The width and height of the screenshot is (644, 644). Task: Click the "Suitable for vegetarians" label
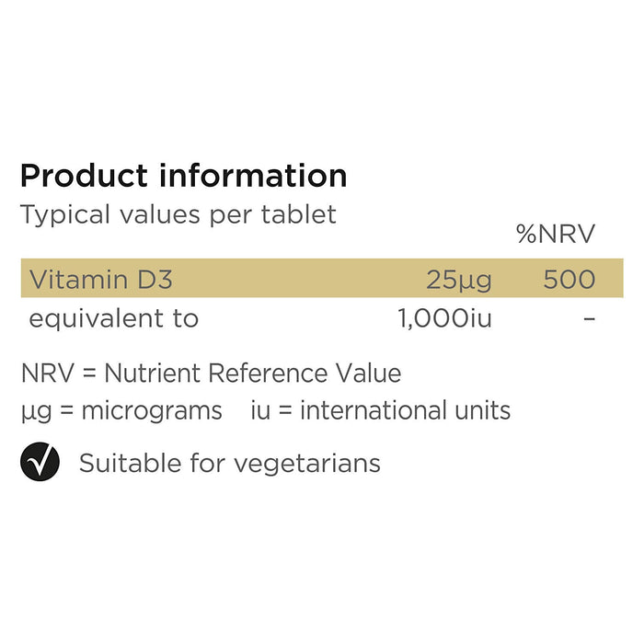pos(230,463)
